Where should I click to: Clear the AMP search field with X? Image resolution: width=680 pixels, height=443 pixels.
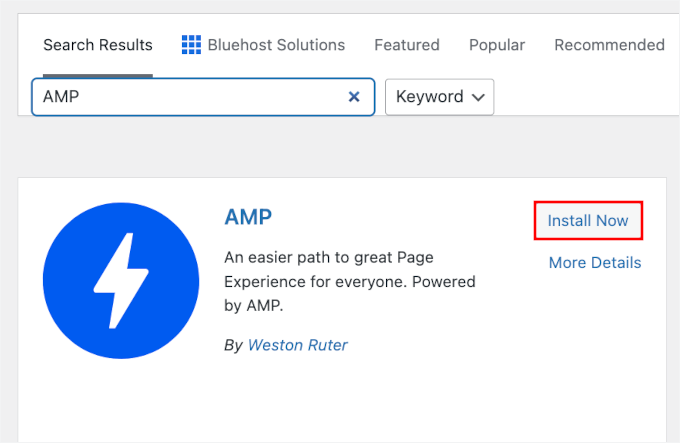point(354,97)
